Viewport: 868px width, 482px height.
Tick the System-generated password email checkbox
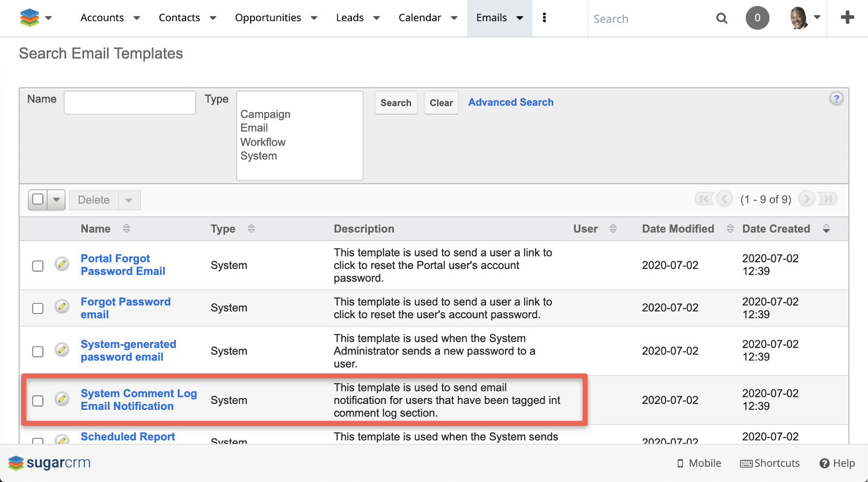point(38,351)
